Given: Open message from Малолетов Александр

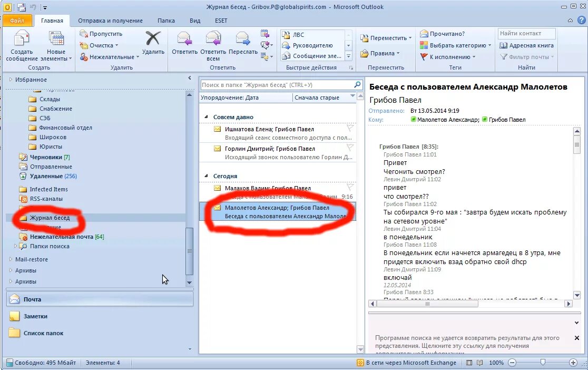Looking at the screenshot, I should pyautogui.click(x=277, y=212).
